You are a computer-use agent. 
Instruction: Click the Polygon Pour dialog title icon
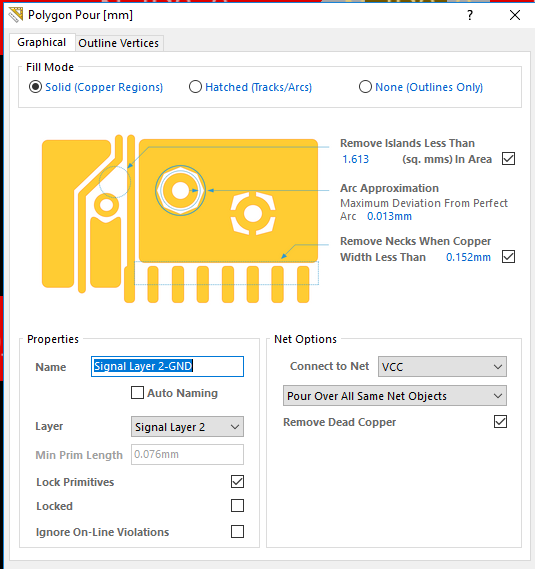click(16, 15)
